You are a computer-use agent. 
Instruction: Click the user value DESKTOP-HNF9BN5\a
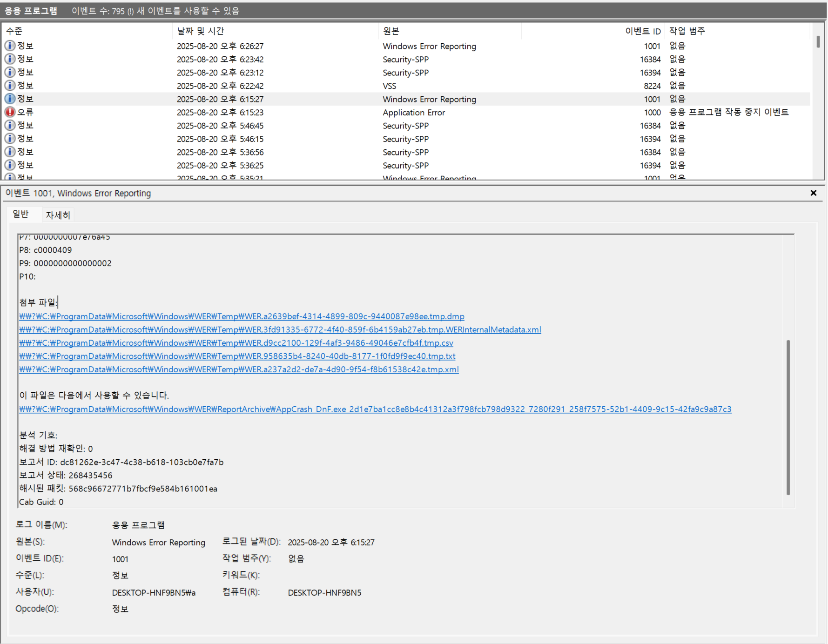(154, 592)
